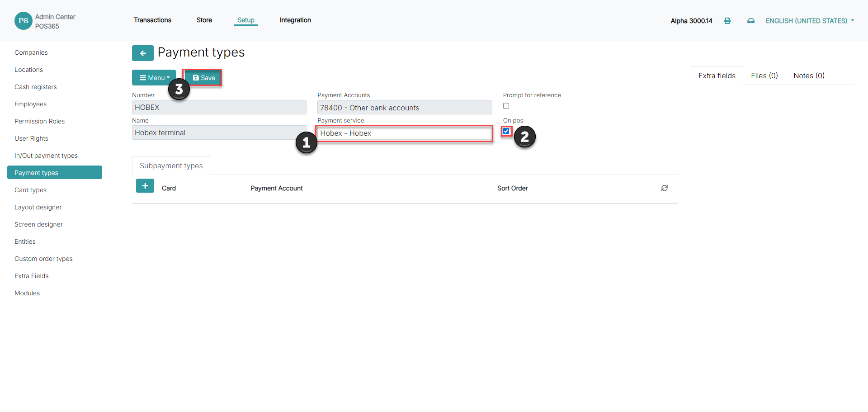Open Extra Fields in sidebar

[31, 276]
